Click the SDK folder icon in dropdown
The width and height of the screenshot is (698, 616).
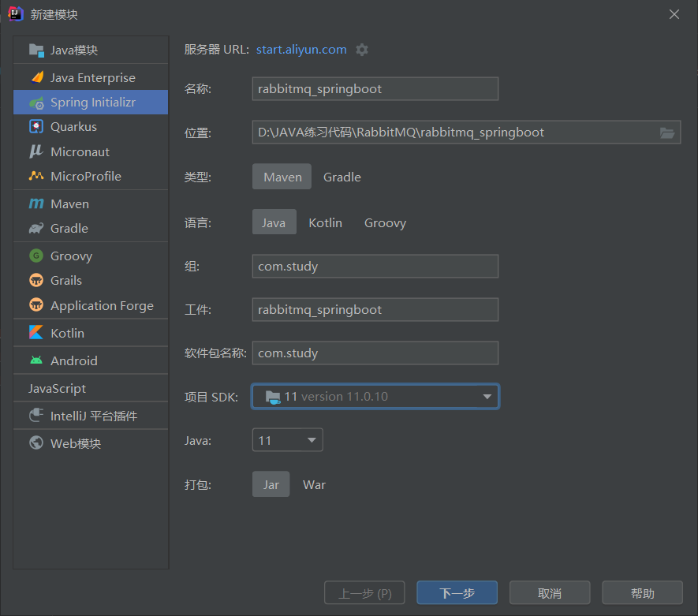(x=272, y=397)
